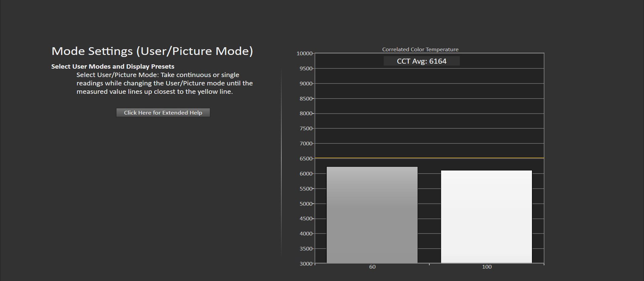The image size is (644, 281).
Task: Select the 100 percent white bar in chart
Action: (486, 217)
